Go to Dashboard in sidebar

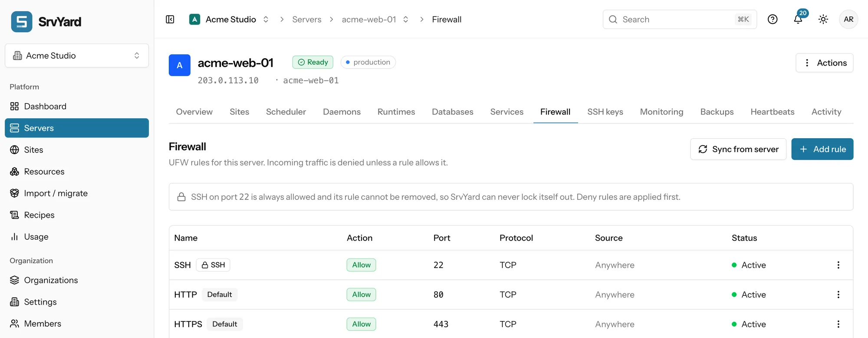click(x=77, y=106)
